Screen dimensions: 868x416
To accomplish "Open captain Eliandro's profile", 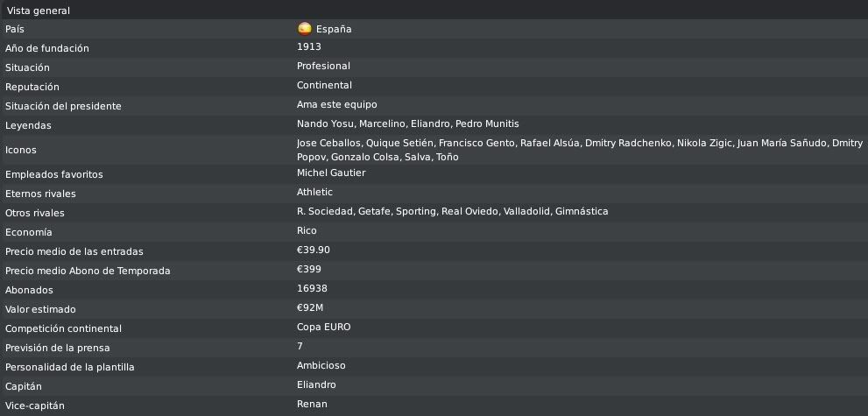I will [x=316, y=384].
